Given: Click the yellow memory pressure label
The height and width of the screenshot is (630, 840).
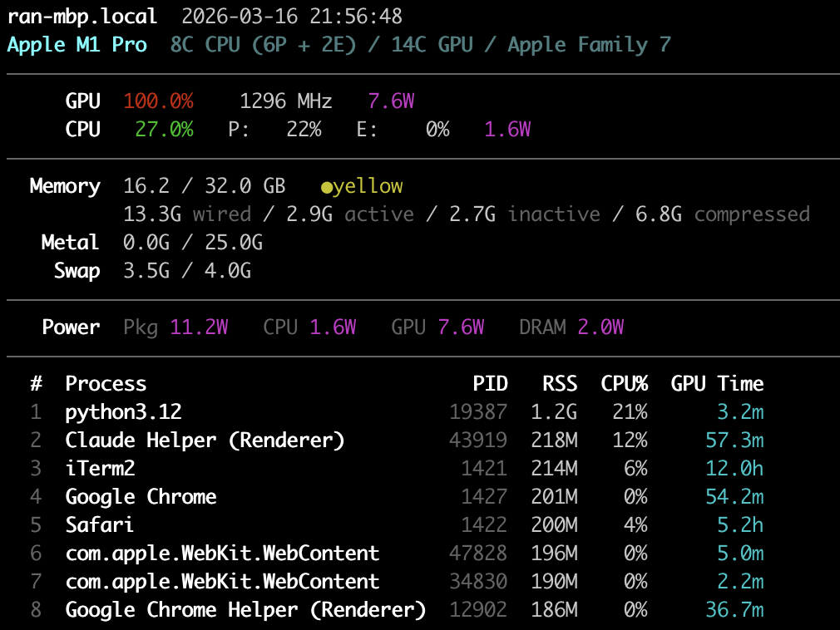Looking at the screenshot, I should tap(368, 186).
